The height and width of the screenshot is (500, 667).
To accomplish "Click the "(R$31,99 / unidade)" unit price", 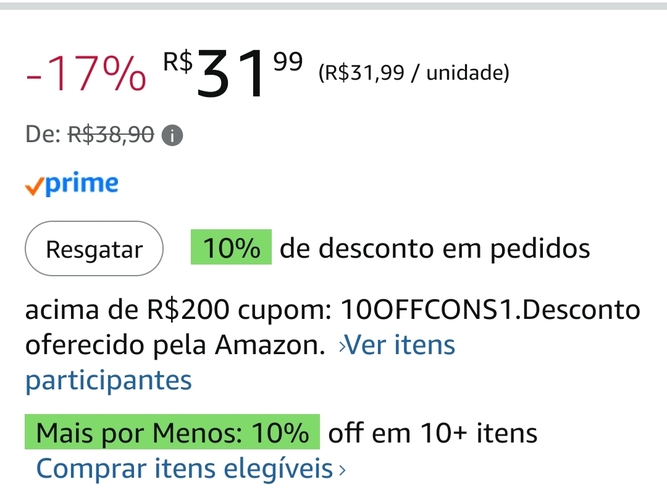I will tap(413, 73).
